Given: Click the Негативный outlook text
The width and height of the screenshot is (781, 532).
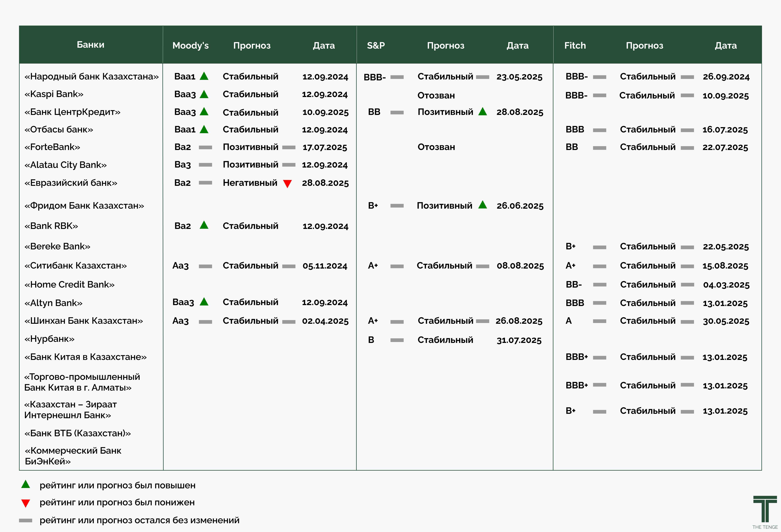Looking at the screenshot, I should [250, 183].
